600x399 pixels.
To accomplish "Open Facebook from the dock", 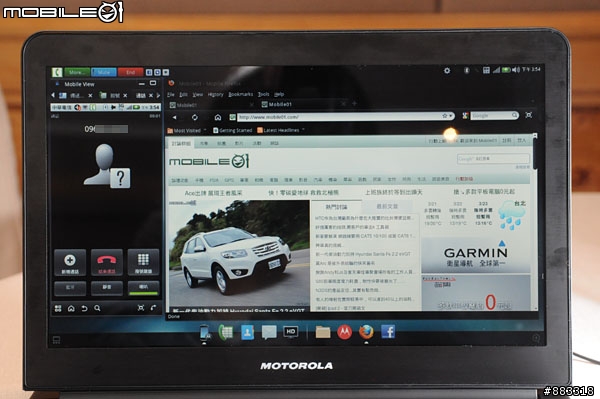I will pyautogui.click(x=388, y=332).
